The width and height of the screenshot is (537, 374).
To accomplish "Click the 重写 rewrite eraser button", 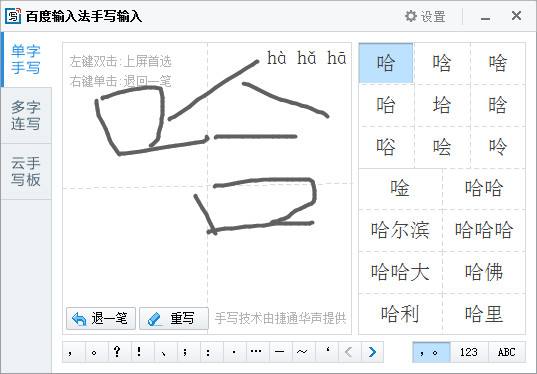I will pos(174,319).
